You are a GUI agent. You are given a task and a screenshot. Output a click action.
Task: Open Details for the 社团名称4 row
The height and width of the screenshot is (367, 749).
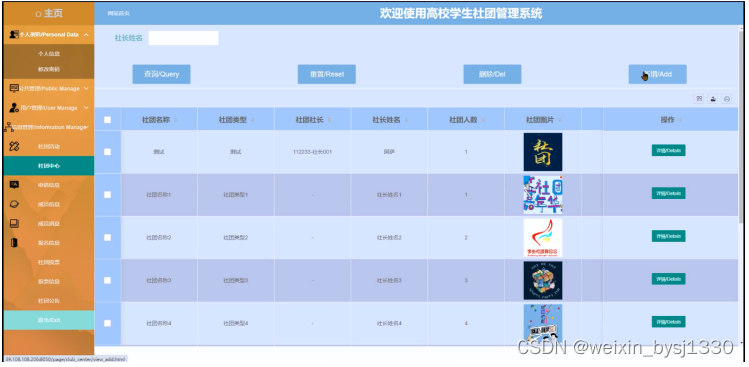tap(668, 322)
